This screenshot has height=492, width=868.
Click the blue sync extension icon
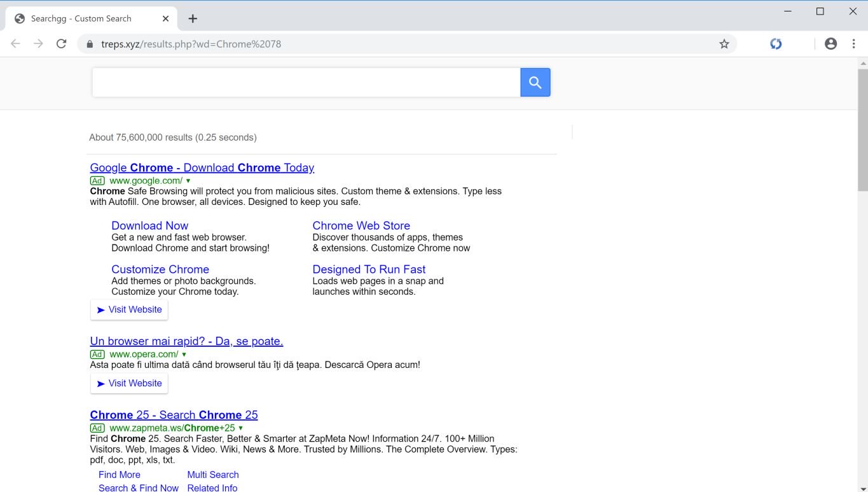[x=776, y=44]
